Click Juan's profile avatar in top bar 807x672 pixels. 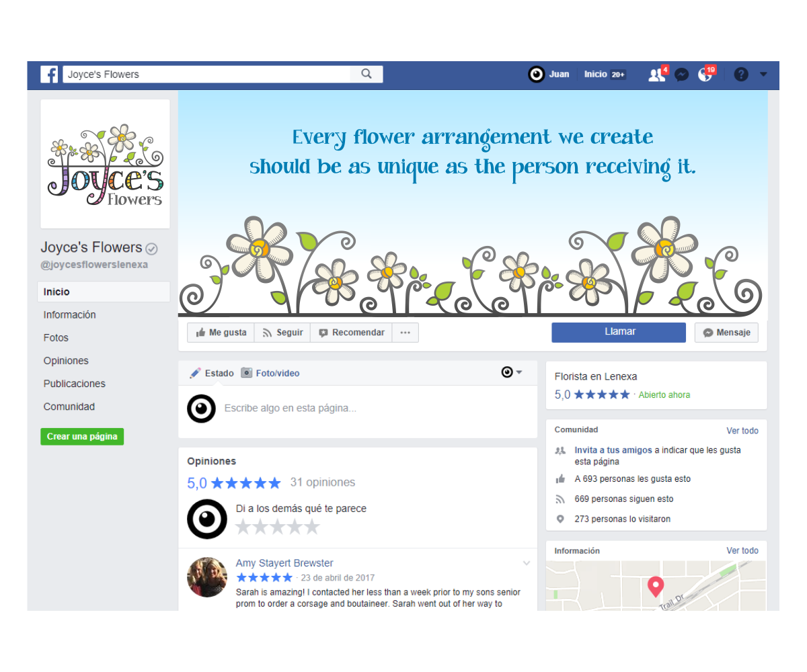click(x=536, y=75)
